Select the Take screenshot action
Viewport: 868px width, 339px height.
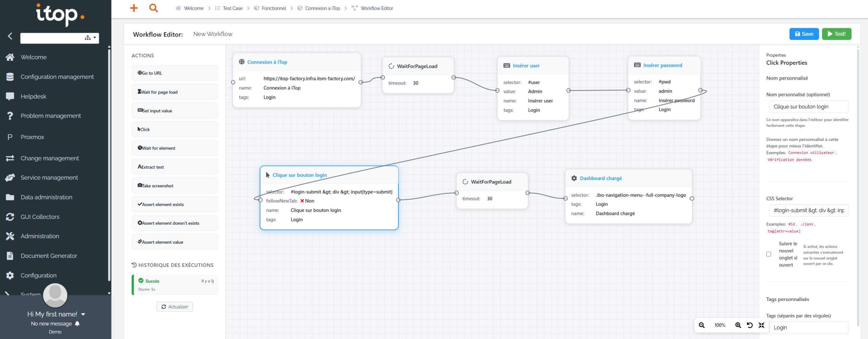pyautogui.click(x=175, y=186)
